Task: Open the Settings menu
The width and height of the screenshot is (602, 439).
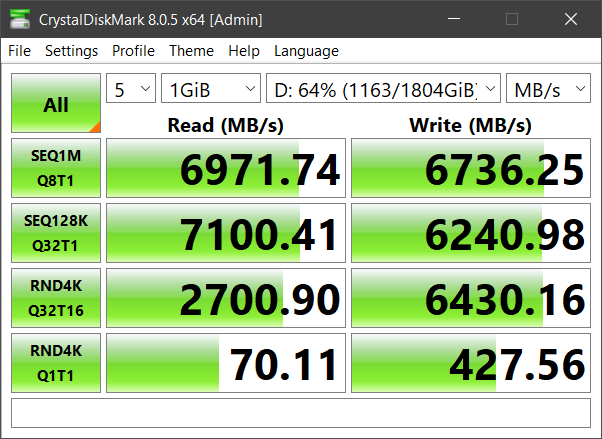Action: [x=71, y=51]
